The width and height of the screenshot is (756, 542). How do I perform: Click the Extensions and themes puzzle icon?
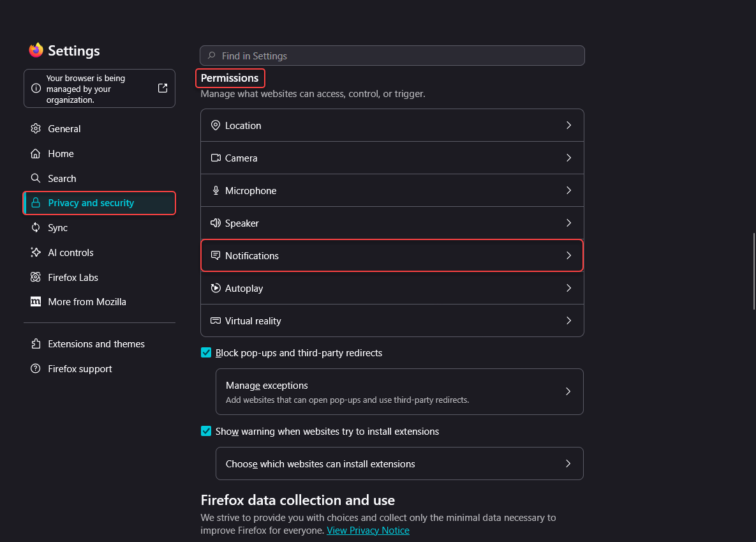coord(36,343)
